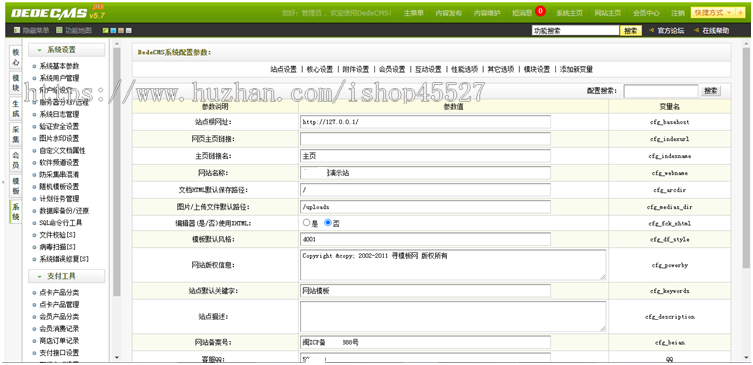753x365 pixels.
Task: Switch to the 会员 side tab
Action: 16,160
